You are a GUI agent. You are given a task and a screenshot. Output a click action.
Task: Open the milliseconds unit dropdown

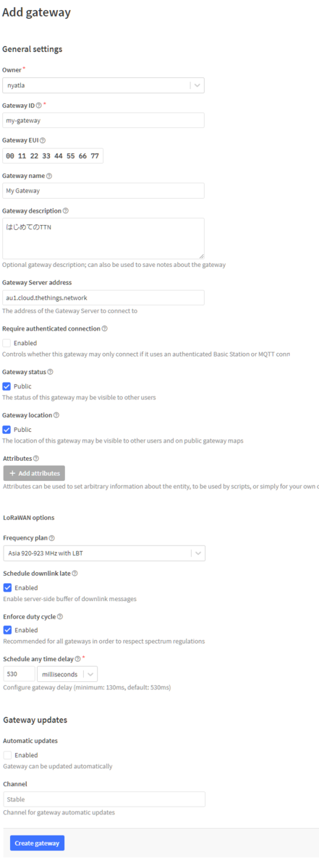pyautogui.click(x=67, y=673)
